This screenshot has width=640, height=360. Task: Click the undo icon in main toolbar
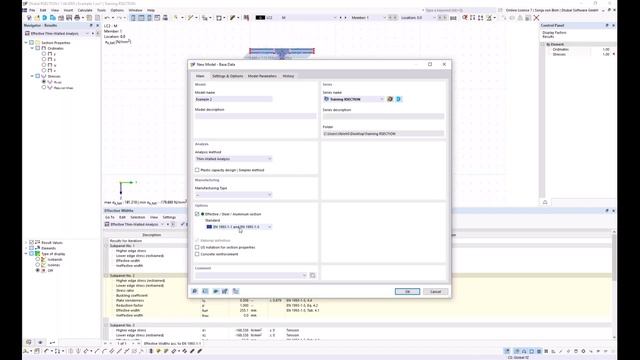(x=107, y=18)
